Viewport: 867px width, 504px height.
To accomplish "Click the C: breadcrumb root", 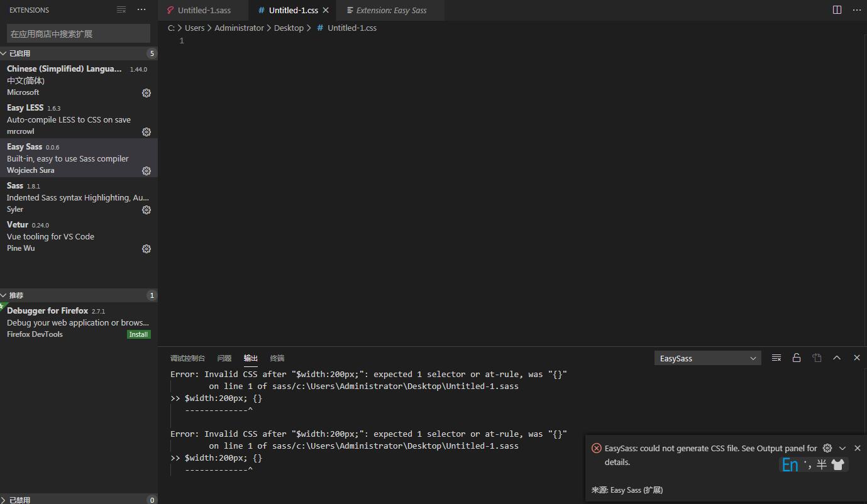I will tap(171, 28).
